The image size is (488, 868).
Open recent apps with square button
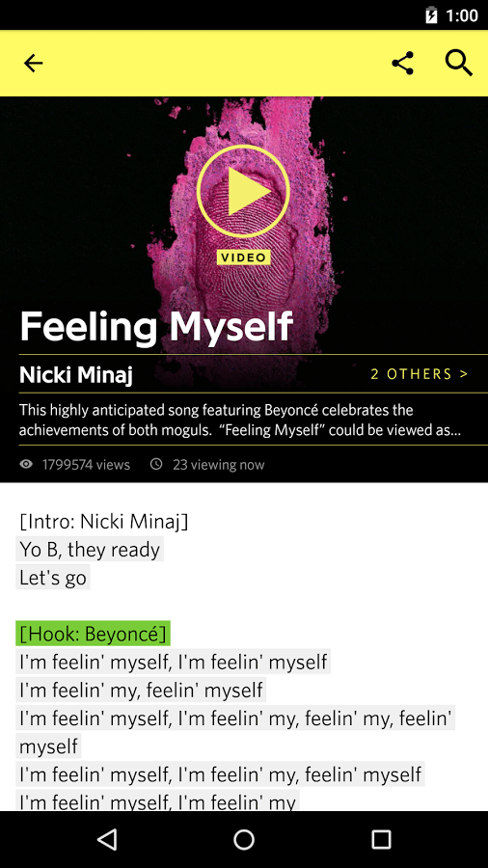[381, 839]
